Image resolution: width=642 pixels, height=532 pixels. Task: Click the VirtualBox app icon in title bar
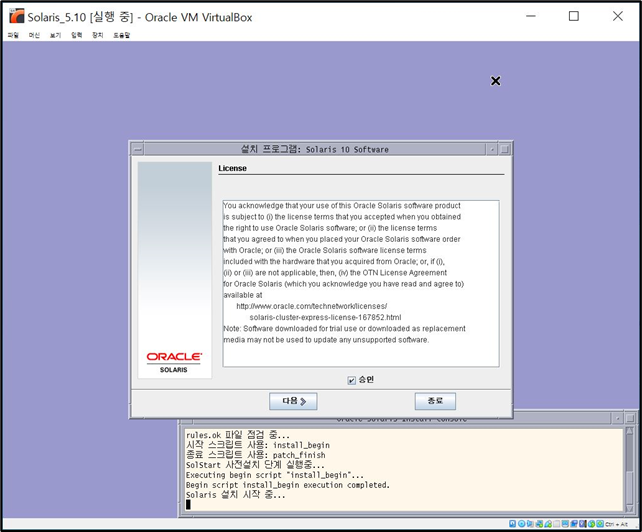tap(17, 16)
